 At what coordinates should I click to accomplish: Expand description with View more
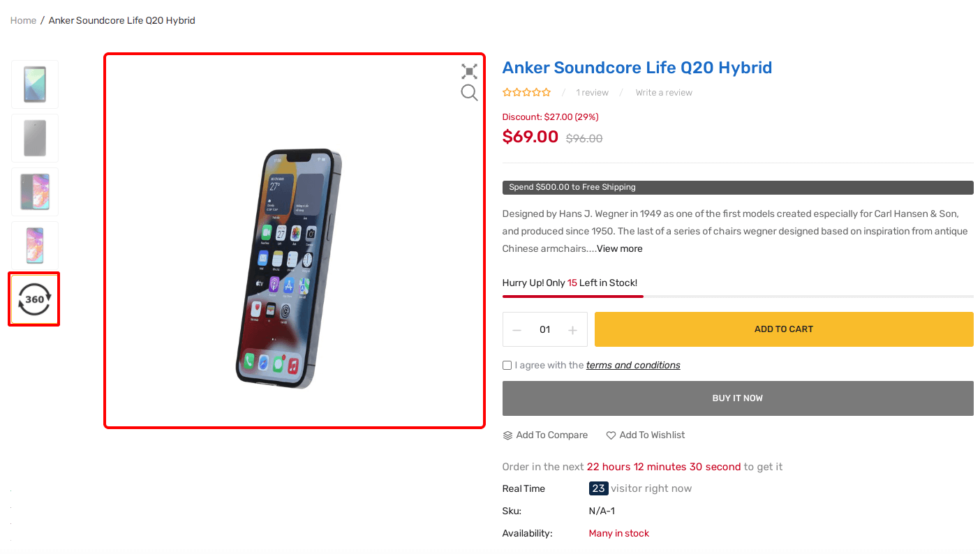click(619, 248)
